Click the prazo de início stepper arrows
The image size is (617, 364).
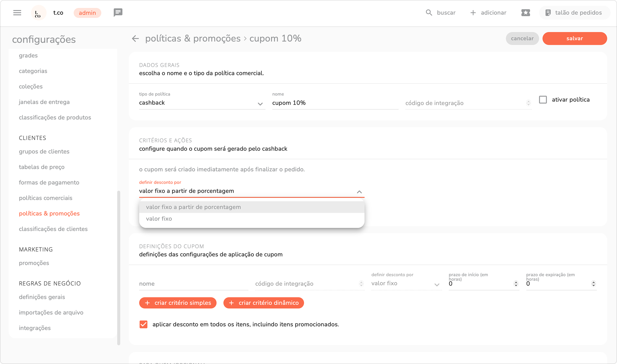(516, 284)
